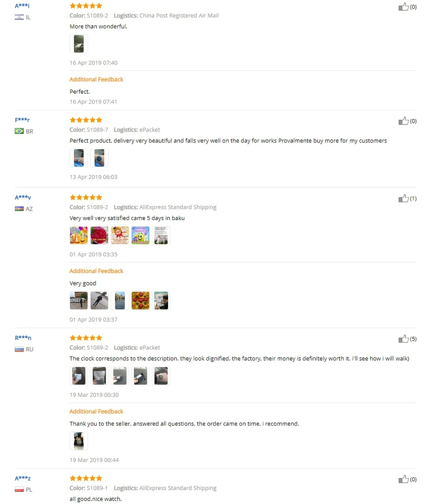Click the Additional Feedback heading under R***n's review
The width and height of the screenshot is (432, 504).
coord(96,411)
